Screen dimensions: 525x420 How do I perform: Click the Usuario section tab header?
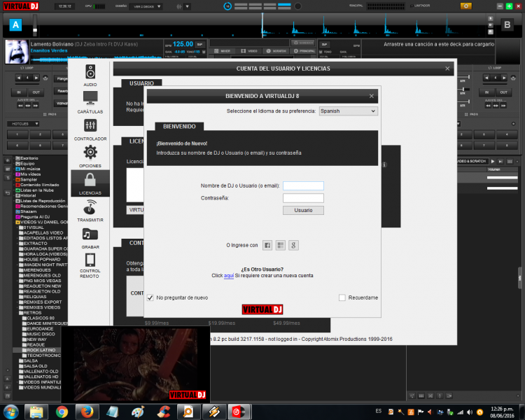[141, 83]
